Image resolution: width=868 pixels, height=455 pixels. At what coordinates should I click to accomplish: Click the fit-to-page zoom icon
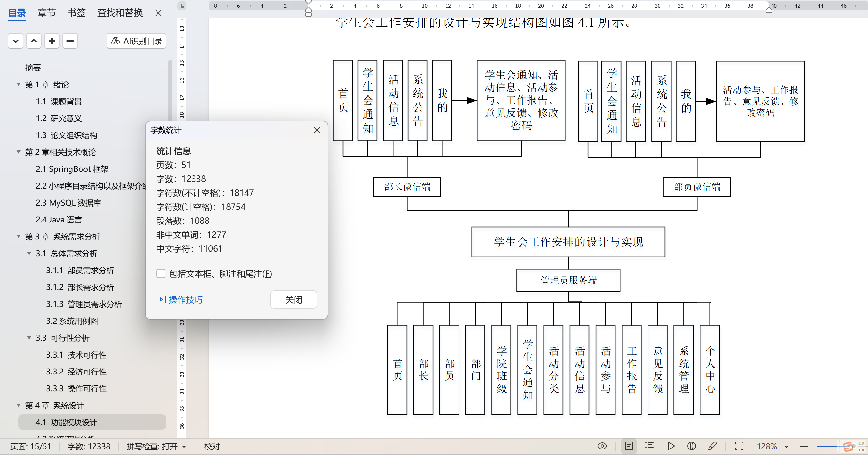(x=739, y=446)
